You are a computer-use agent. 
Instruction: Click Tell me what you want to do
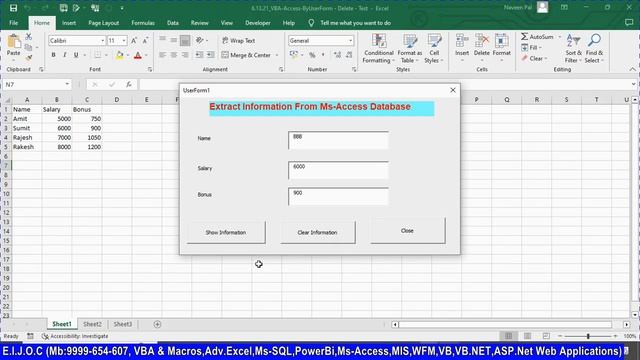[355, 23]
